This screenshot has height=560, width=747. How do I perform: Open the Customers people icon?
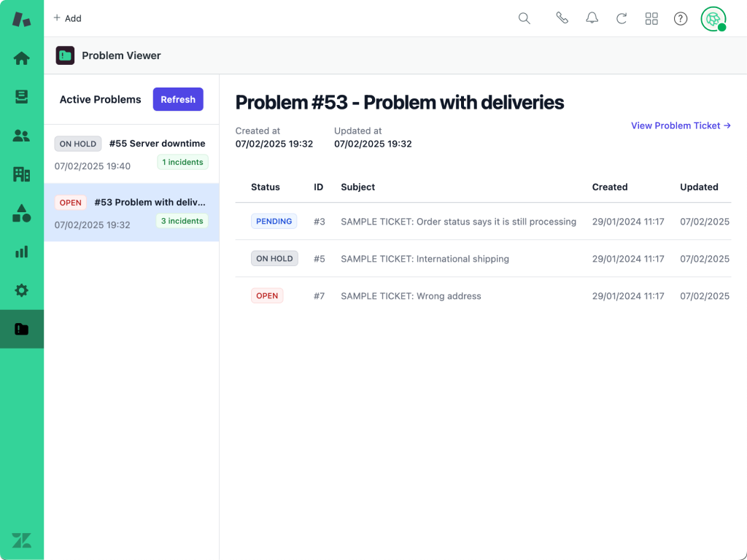pos(22,136)
